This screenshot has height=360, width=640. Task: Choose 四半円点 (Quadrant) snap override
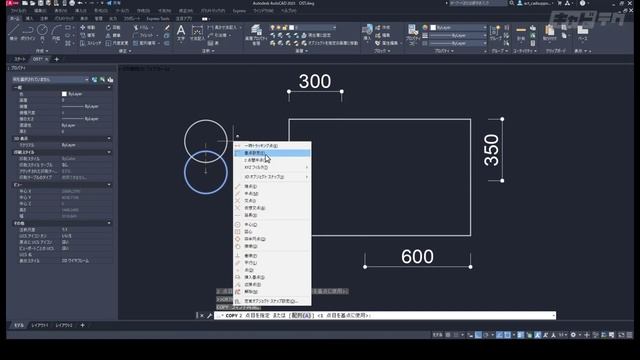coord(272,239)
